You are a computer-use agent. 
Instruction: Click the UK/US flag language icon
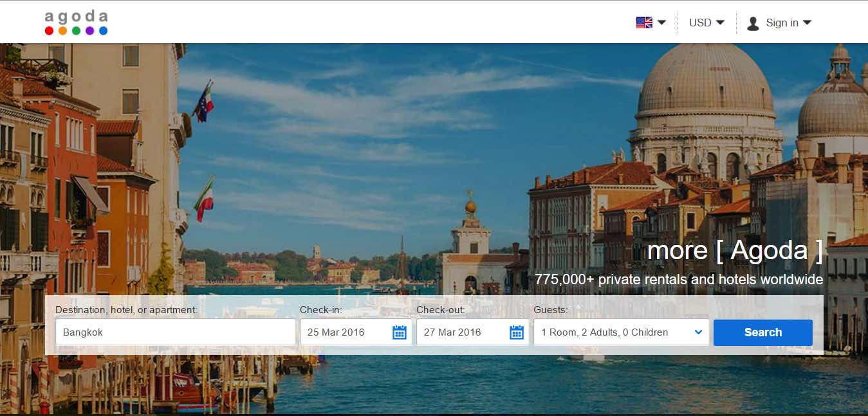[x=644, y=23]
